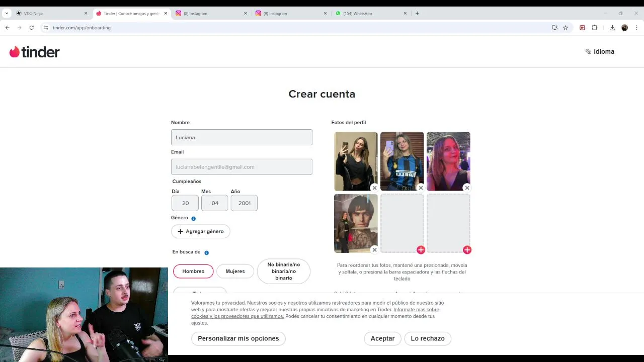644x362 pixels.
Task: Open the cookies information link
Action: pyautogui.click(x=315, y=313)
